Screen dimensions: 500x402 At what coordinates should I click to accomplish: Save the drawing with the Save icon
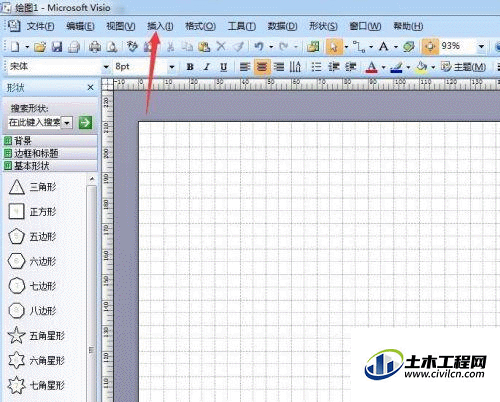(57, 47)
